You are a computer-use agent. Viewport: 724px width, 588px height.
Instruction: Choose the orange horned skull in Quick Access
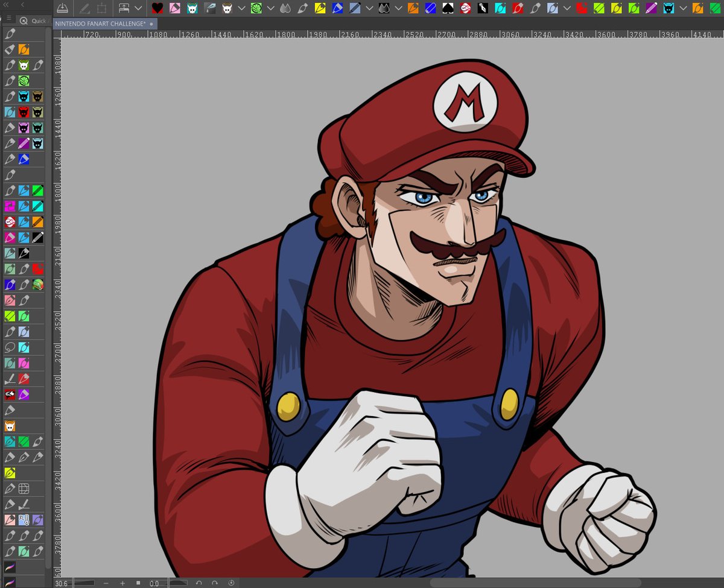[10, 426]
